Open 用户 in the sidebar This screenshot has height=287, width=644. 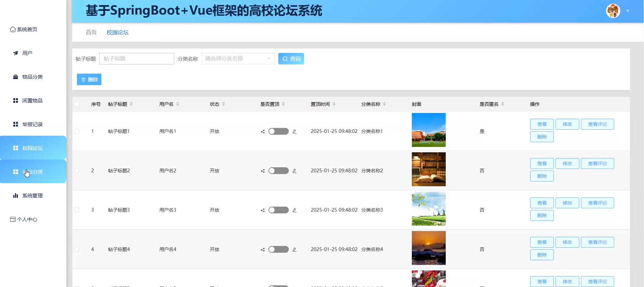click(33, 53)
